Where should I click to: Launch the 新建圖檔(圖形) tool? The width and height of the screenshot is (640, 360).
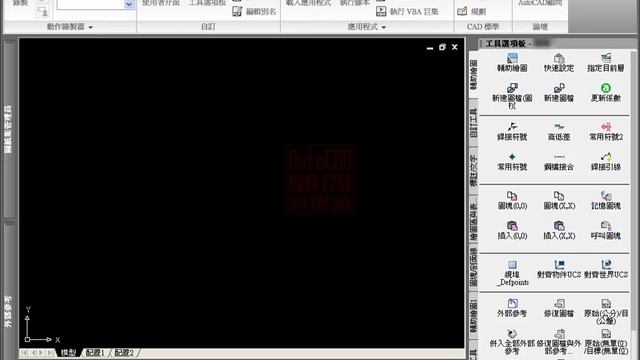coord(512,96)
